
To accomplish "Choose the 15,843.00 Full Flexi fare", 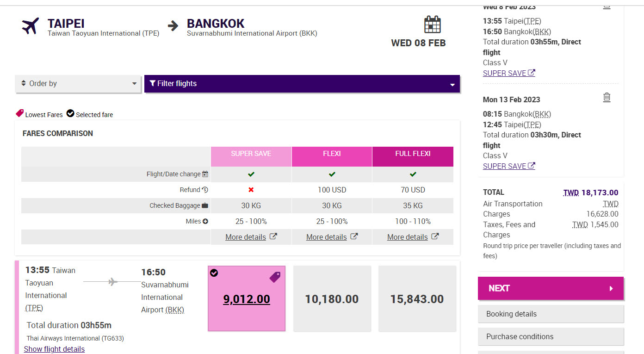I will coord(417,298).
